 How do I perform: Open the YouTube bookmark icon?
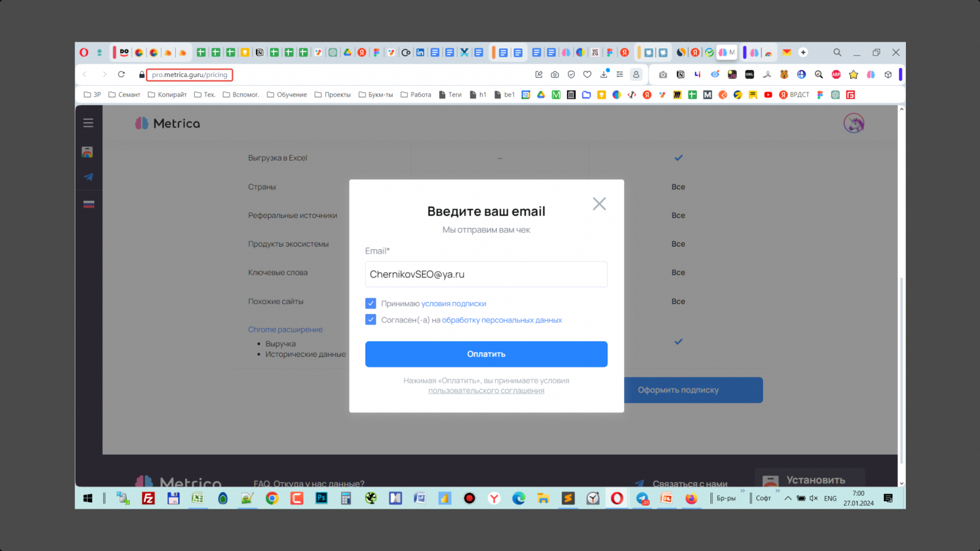(x=768, y=95)
